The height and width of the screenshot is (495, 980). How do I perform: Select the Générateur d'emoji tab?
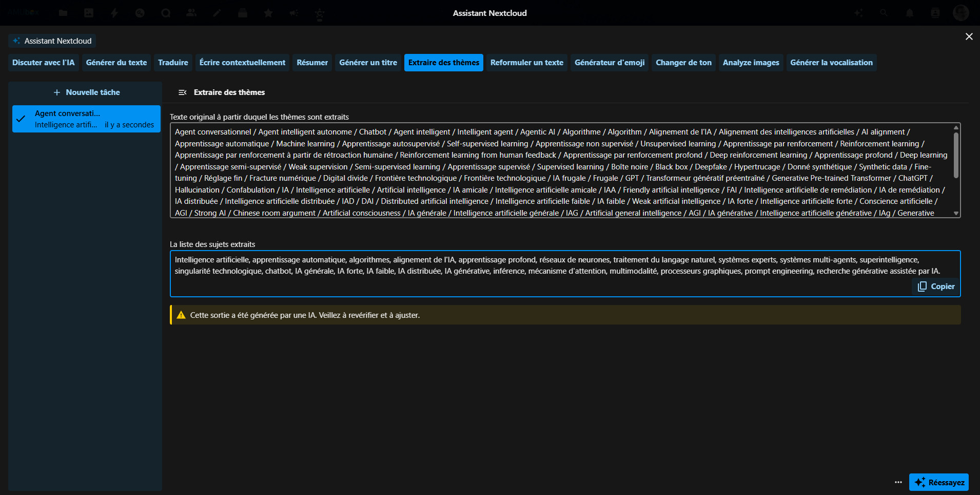click(x=609, y=63)
